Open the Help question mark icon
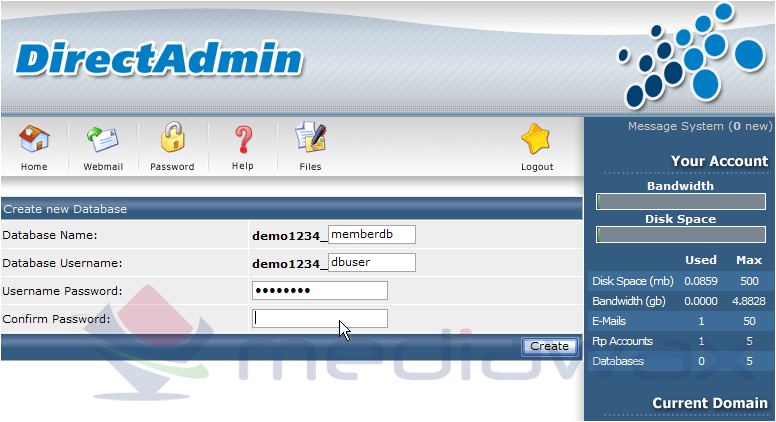Screen dimensions: 776x422 243,139
